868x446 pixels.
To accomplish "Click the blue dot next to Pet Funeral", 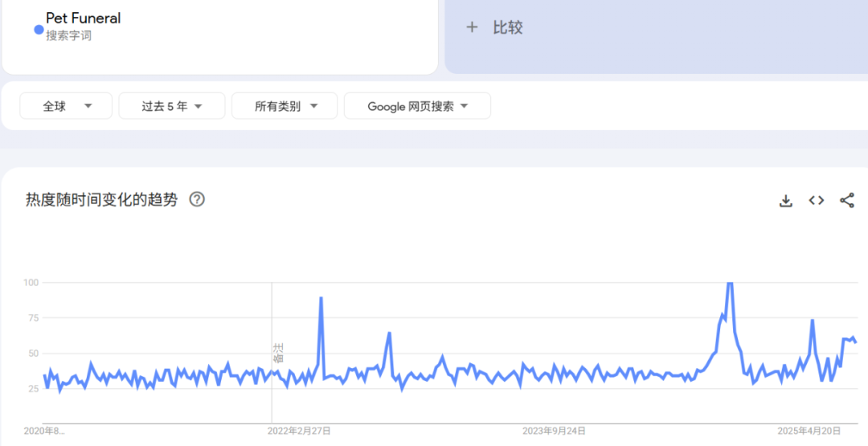I will pyautogui.click(x=39, y=30).
